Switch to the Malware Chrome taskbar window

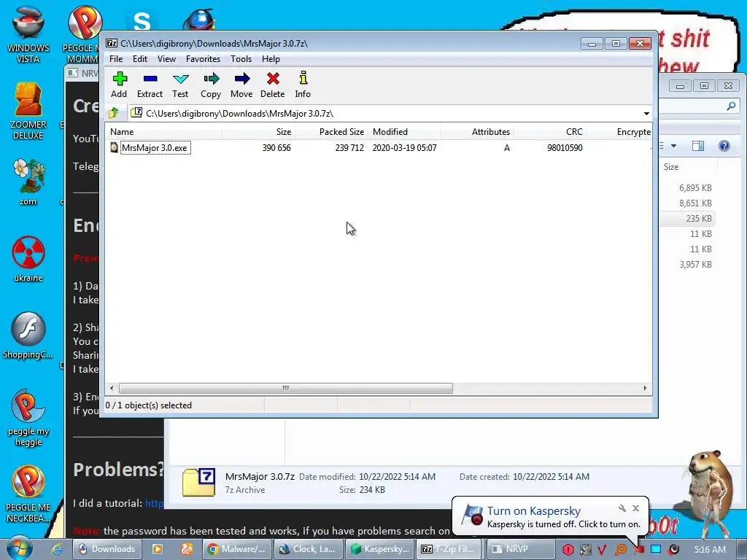pos(237,549)
